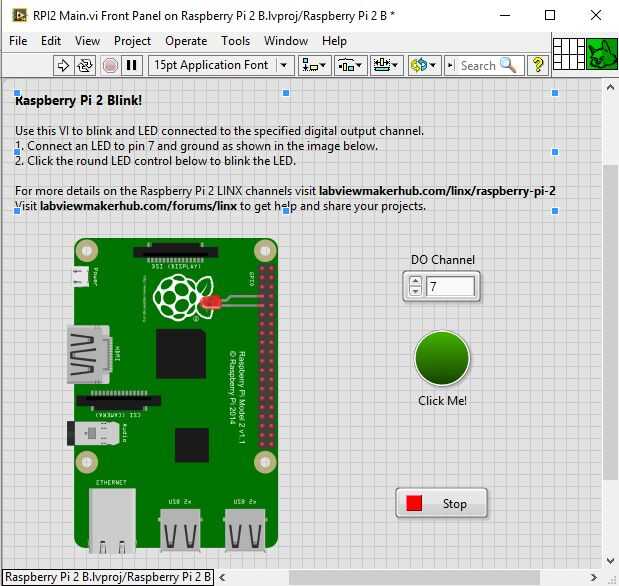619x586 pixels.
Task: Click the Search magnifying glass icon
Action: [x=508, y=65]
